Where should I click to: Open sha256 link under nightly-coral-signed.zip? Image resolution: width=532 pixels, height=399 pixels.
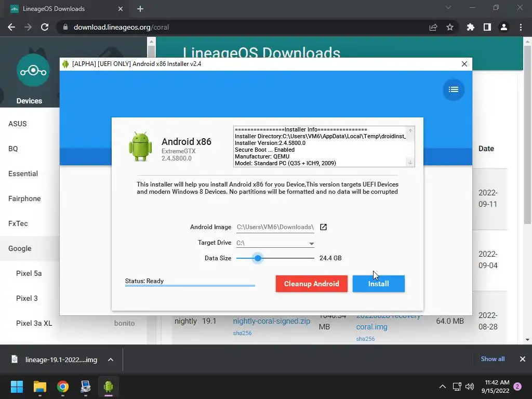[x=242, y=333]
